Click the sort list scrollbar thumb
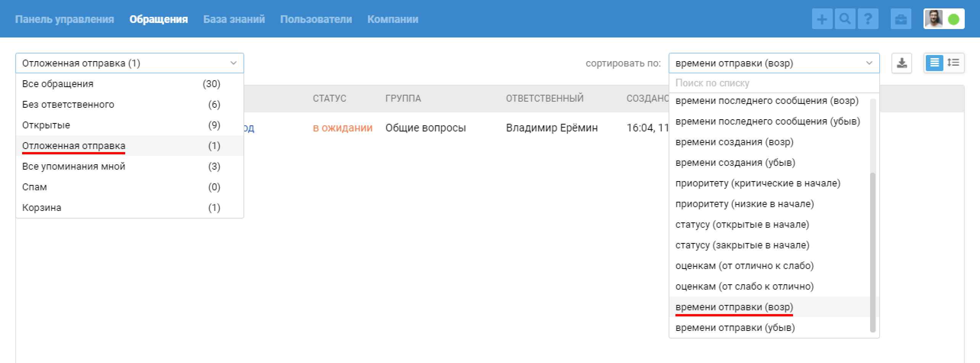Viewport: 980px width, 363px height. [x=872, y=253]
